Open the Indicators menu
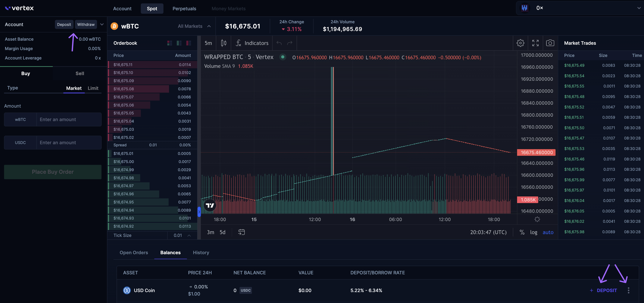 (x=252, y=43)
